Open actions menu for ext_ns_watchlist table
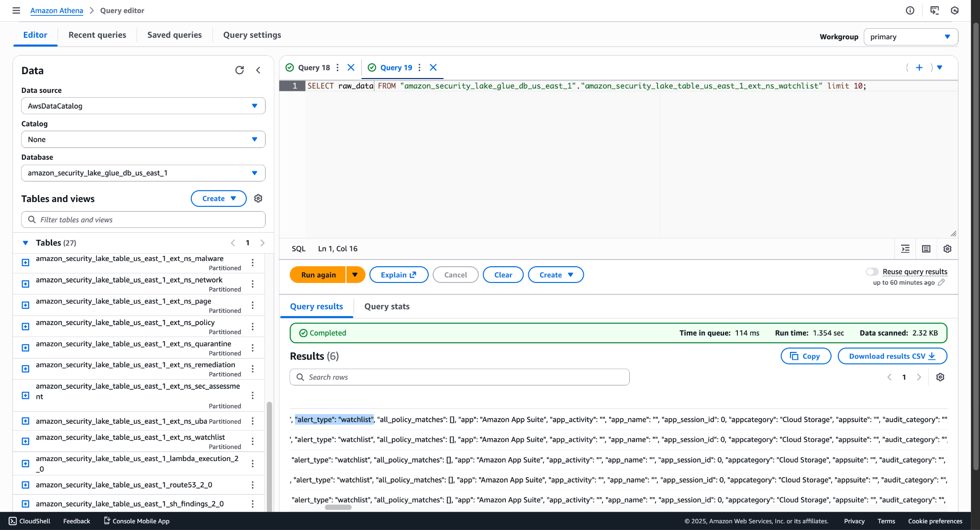Image resolution: width=980 pixels, height=530 pixels. 253,441
